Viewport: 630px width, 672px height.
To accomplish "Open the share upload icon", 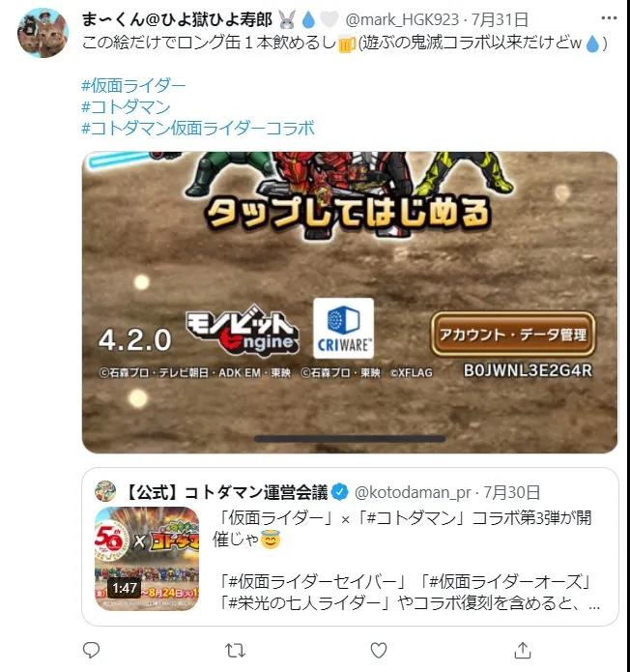I will coord(523,650).
